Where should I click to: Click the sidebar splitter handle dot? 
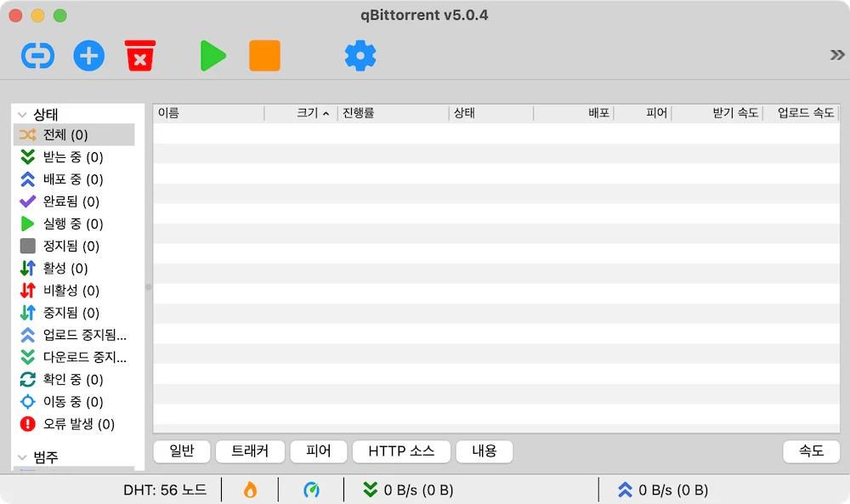[149, 286]
